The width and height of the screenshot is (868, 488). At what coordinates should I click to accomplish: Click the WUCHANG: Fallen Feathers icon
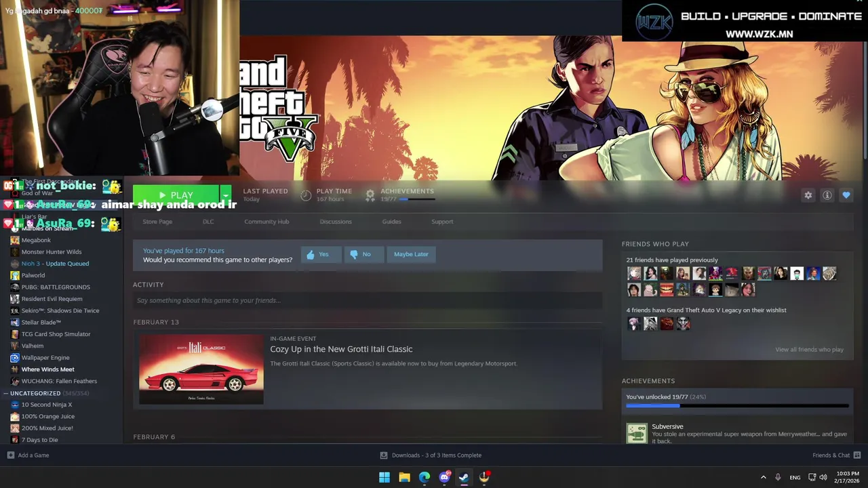click(15, 381)
